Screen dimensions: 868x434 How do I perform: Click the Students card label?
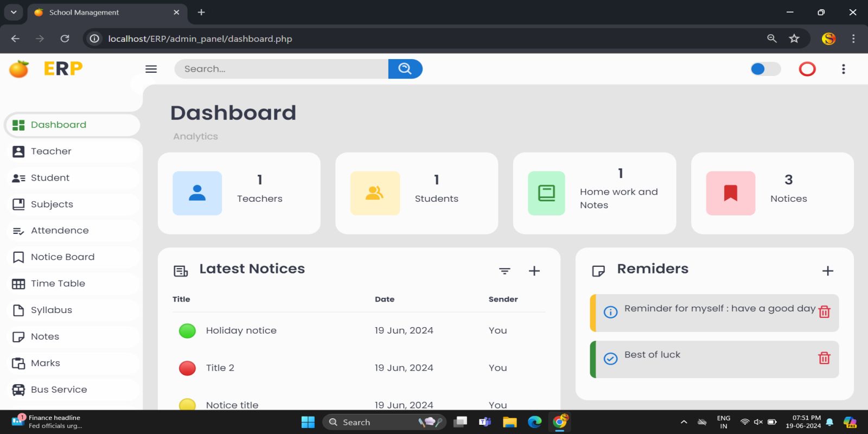[437, 199]
